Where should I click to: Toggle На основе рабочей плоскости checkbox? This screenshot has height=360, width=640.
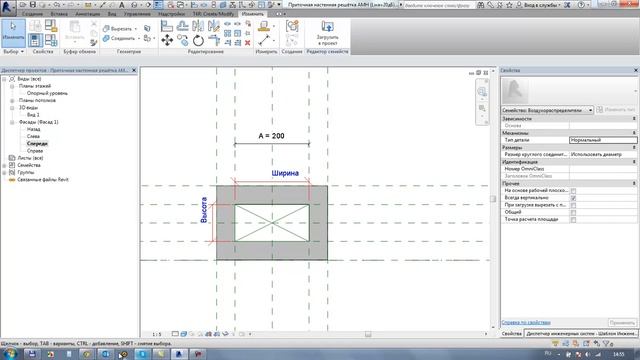coord(573,191)
